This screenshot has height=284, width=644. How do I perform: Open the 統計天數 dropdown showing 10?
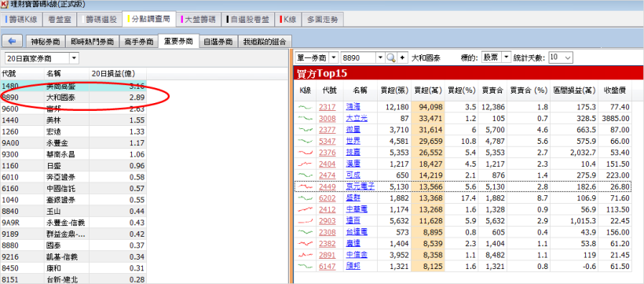pyautogui.click(x=560, y=57)
